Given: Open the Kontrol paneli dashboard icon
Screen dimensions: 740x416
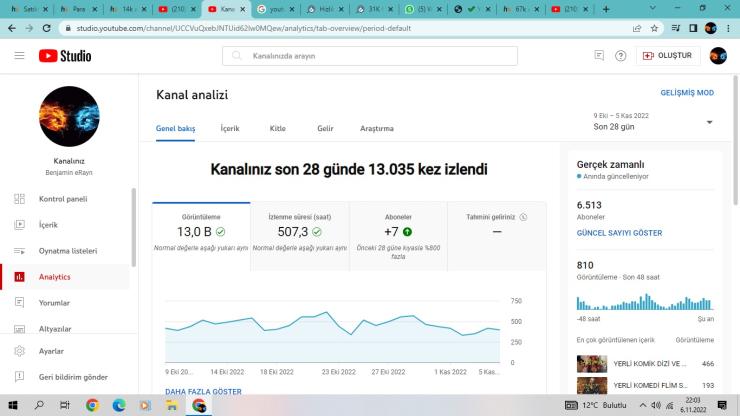Looking at the screenshot, I should pos(20,199).
